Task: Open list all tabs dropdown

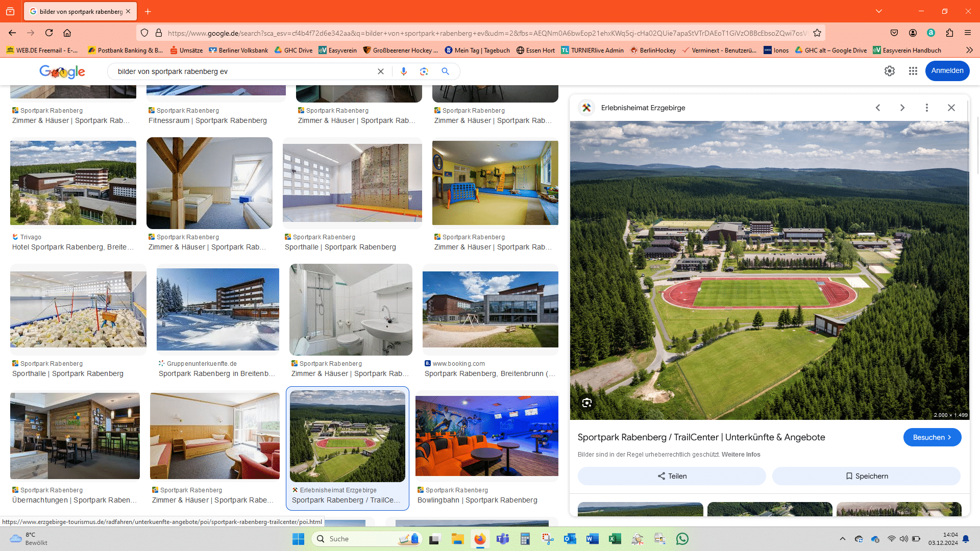Action: click(x=879, y=11)
